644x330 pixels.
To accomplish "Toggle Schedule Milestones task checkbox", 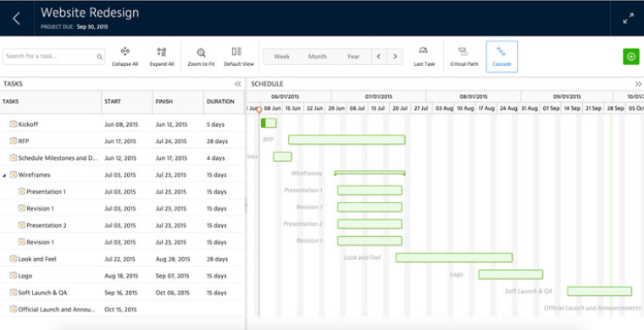I will (x=14, y=157).
